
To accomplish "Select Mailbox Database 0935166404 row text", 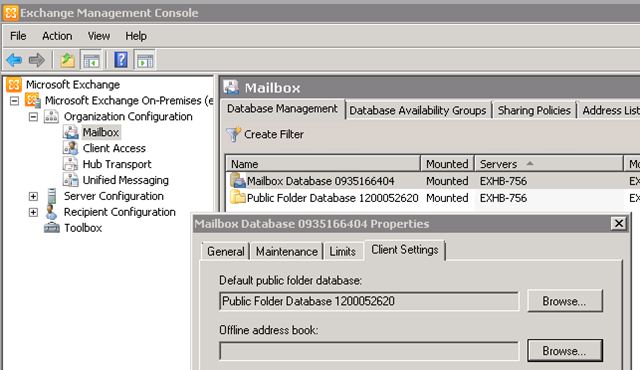I will [321, 181].
